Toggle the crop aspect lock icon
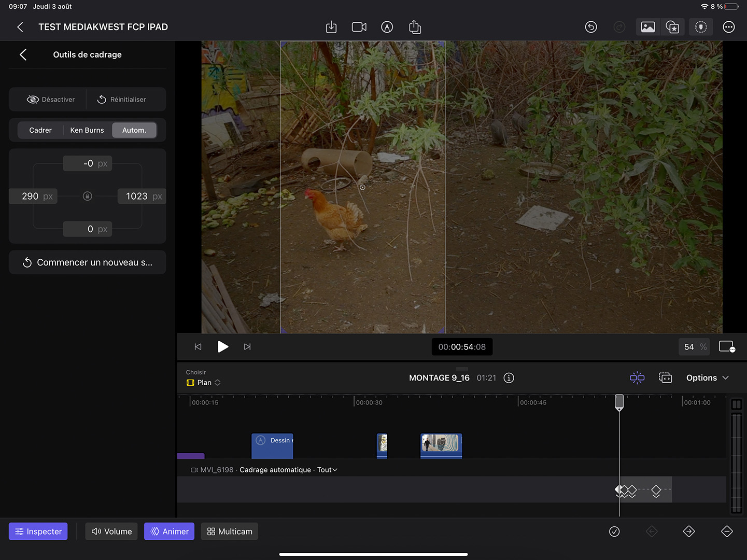The width and height of the screenshot is (747, 560). tap(88, 196)
